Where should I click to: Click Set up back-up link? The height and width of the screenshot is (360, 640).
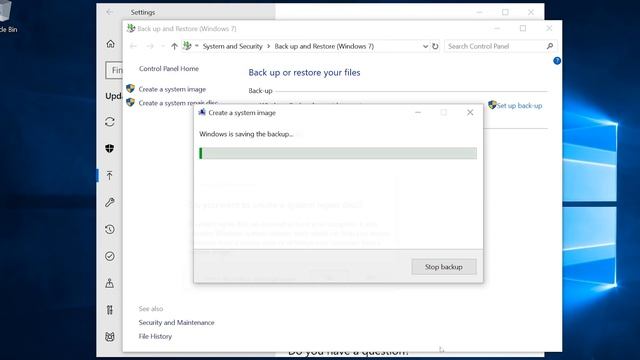click(519, 106)
